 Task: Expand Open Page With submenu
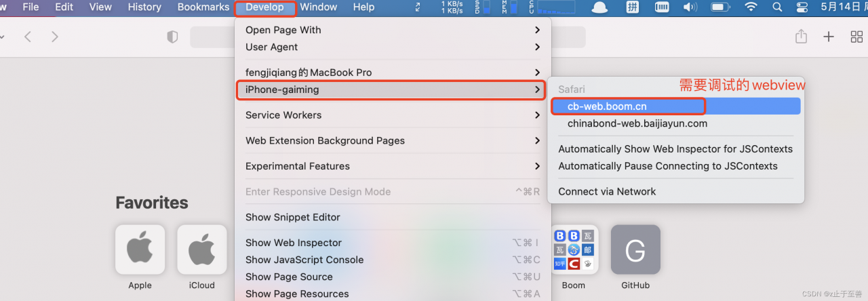tap(393, 30)
